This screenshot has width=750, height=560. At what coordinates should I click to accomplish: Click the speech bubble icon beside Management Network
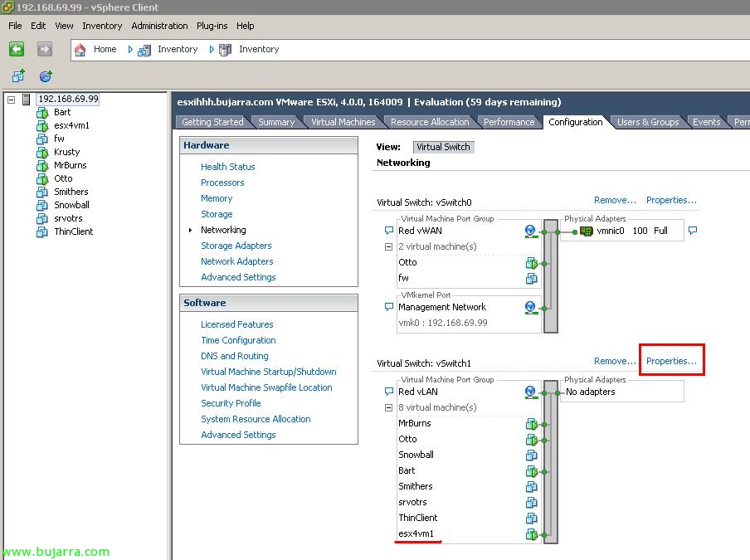click(x=389, y=306)
